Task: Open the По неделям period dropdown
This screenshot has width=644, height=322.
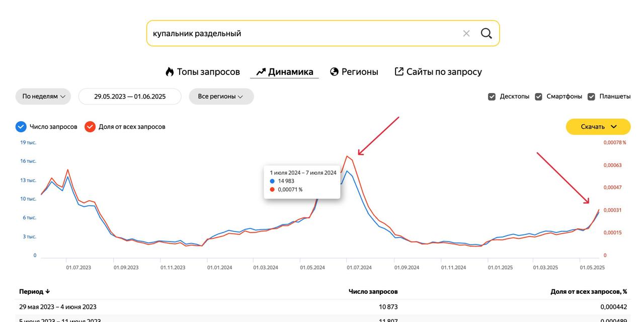Action: tap(43, 97)
